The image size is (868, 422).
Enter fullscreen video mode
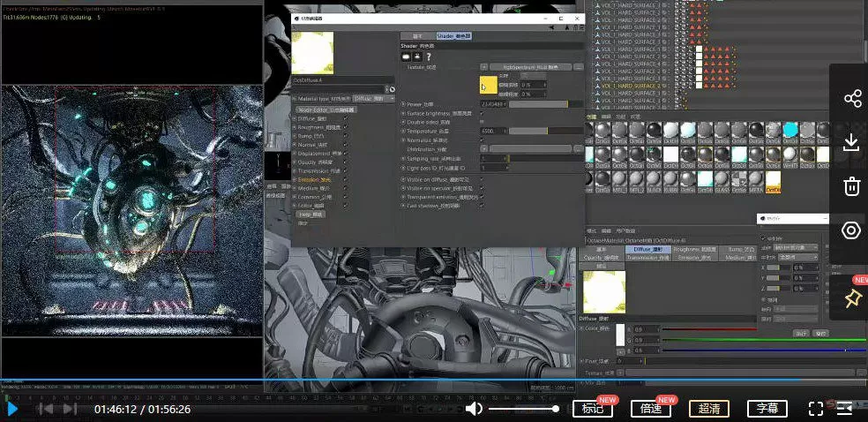point(816,408)
